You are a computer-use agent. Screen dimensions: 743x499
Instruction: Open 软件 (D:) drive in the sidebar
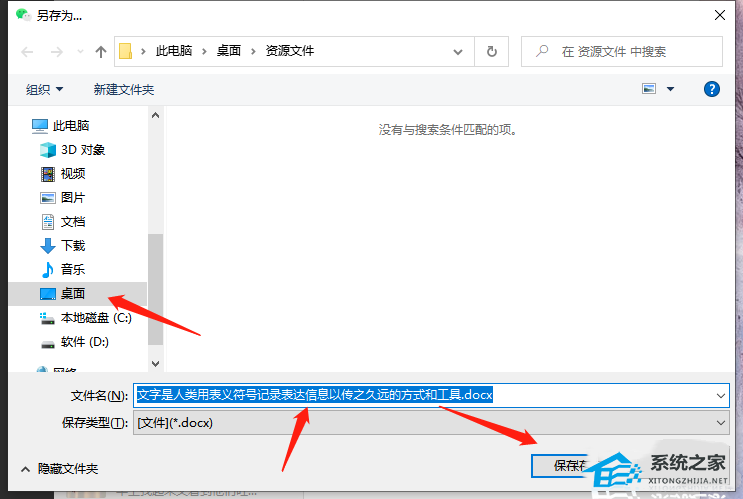85,342
